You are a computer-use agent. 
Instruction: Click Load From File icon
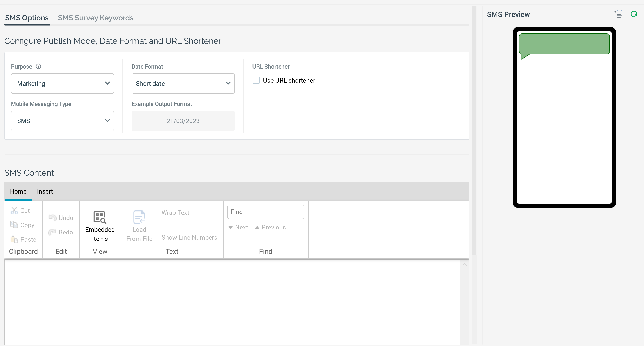(139, 217)
